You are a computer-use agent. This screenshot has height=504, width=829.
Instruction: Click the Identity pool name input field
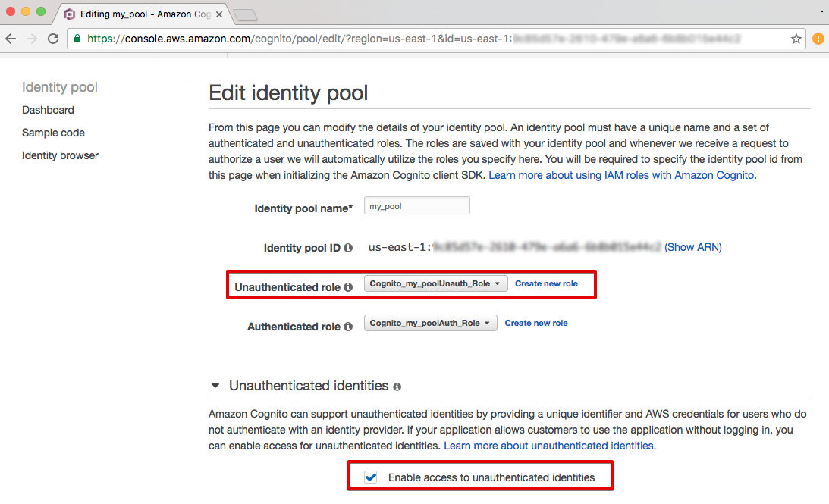tap(416, 205)
